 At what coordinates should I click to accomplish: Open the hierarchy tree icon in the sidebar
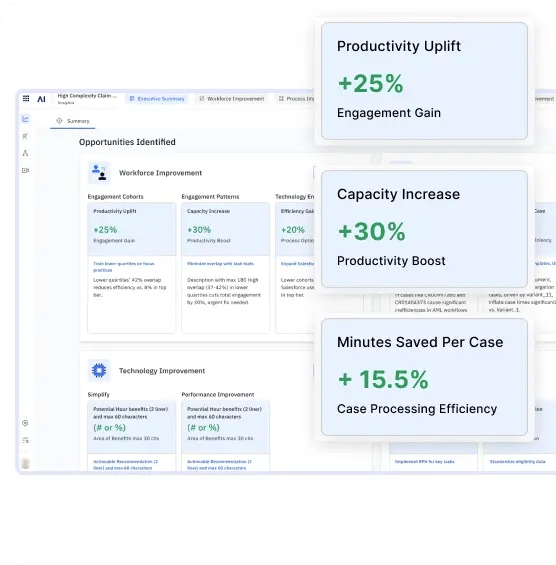pos(25,153)
